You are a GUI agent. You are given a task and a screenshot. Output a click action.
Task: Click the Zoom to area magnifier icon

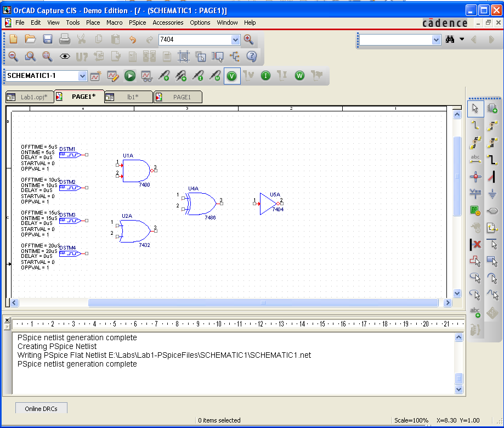tap(30, 57)
